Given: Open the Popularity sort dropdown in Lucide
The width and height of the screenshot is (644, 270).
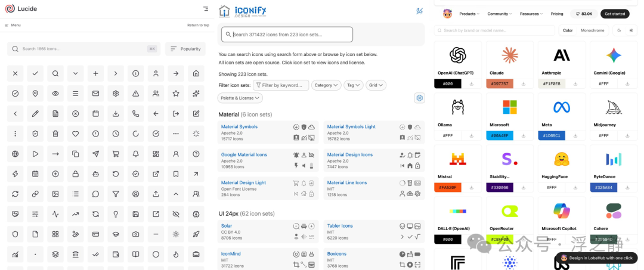Looking at the screenshot, I should [x=185, y=49].
